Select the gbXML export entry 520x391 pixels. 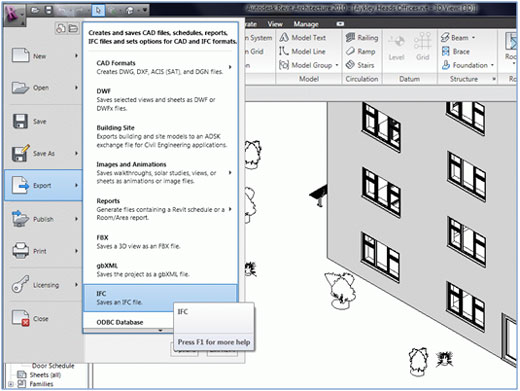pyautogui.click(x=160, y=270)
